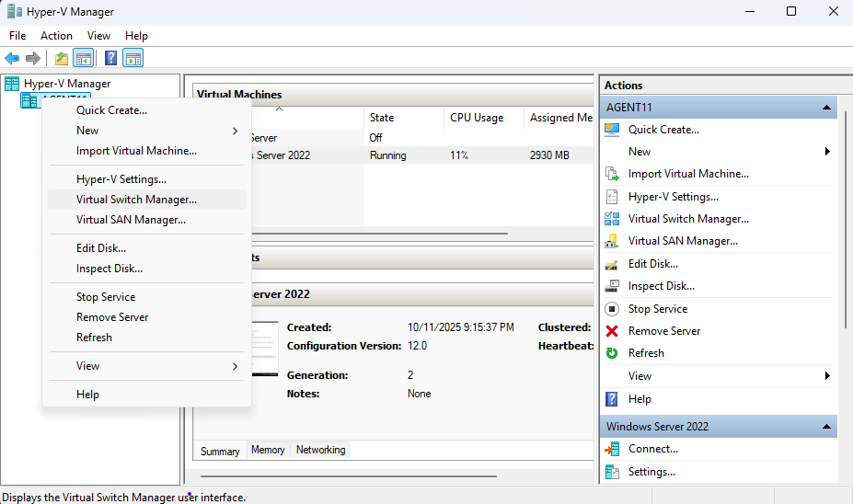Screen dimensions: 853x504
Task: Click the AGENT11 server icon in tree
Action: point(29,100)
